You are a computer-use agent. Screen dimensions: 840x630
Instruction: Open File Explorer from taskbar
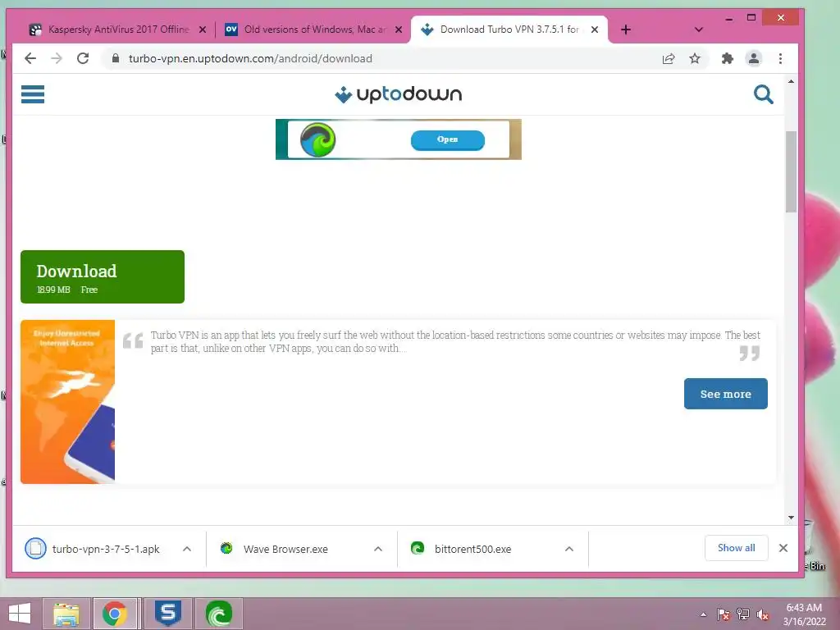pos(66,614)
